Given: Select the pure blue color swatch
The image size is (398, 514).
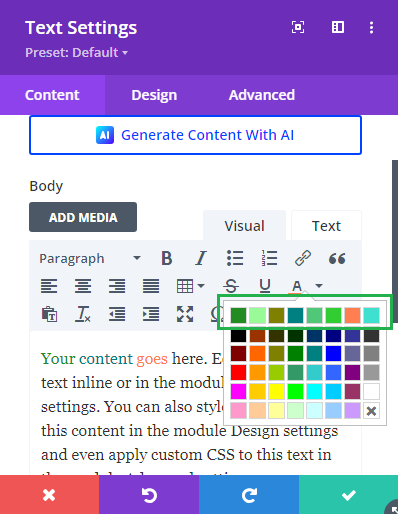Looking at the screenshot, I should click(333, 353).
